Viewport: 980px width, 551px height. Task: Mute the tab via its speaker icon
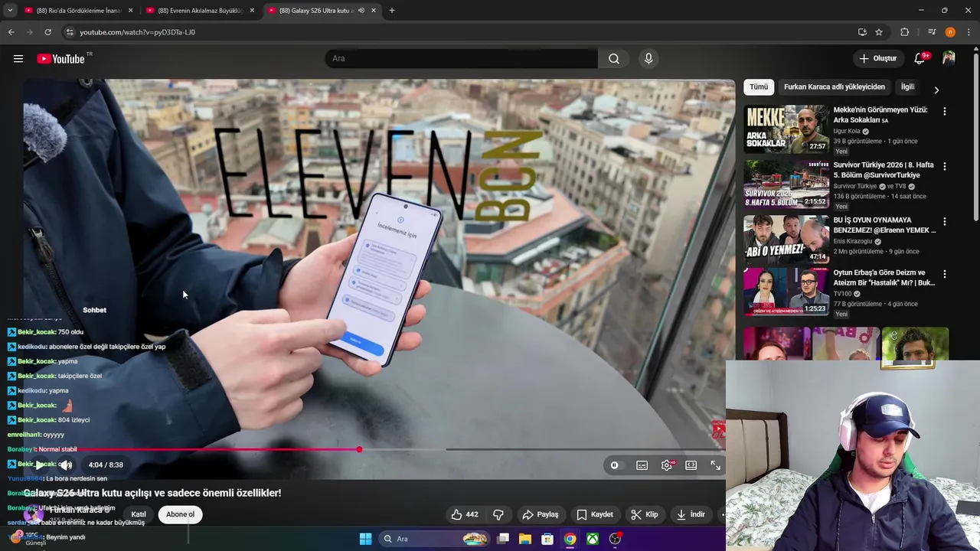[x=361, y=11]
